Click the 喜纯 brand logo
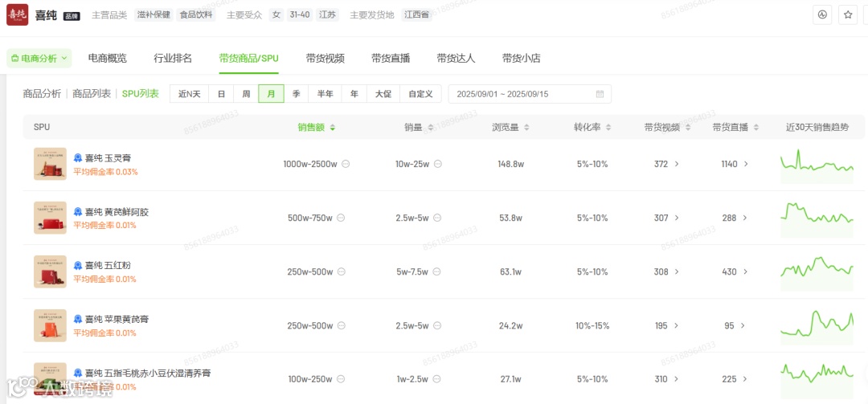868x404 pixels. (17, 15)
